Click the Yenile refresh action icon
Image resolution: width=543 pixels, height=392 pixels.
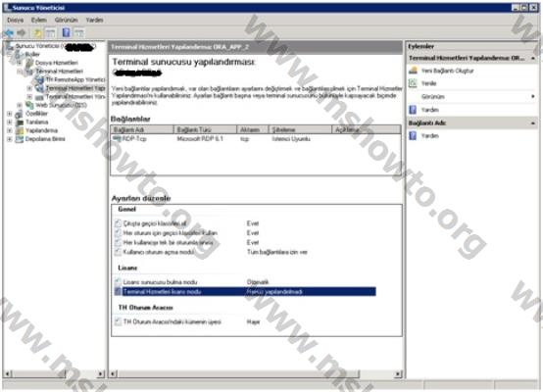[x=413, y=83]
